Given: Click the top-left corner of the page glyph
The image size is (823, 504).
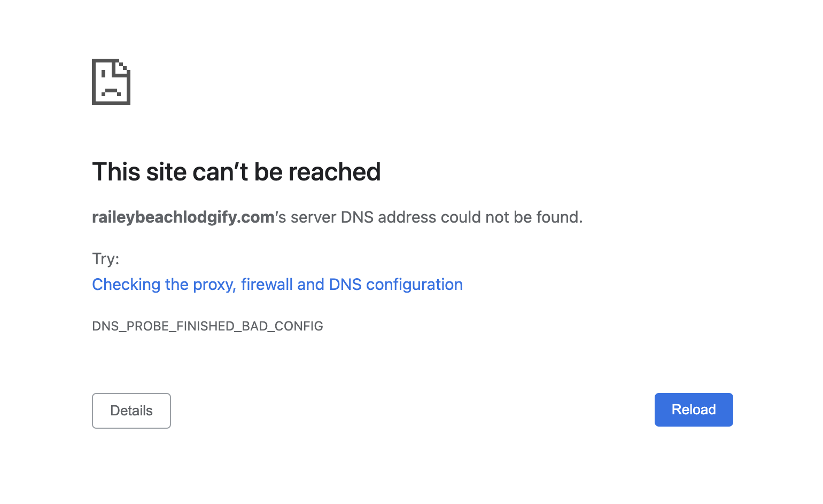Looking at the screenshot, I should point(93,60).
